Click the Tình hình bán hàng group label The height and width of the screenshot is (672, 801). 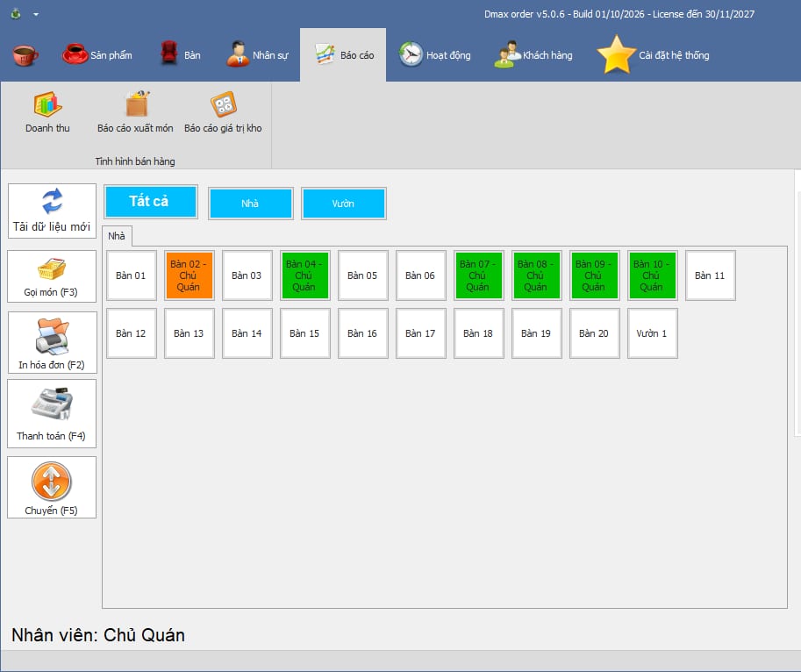tap(135, 161)
